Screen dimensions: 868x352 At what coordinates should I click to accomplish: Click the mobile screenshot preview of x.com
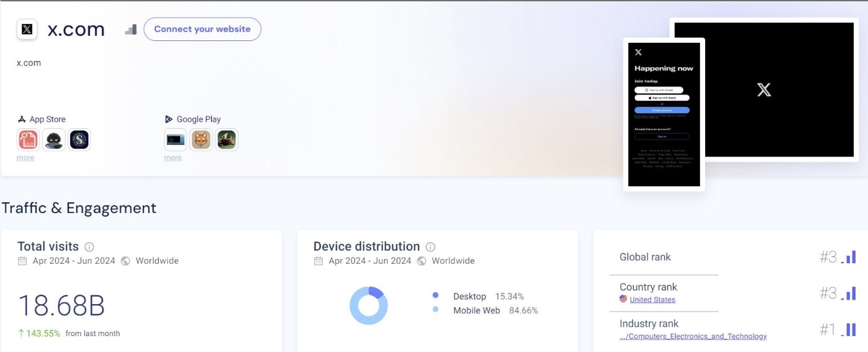[x=664, y=114]
